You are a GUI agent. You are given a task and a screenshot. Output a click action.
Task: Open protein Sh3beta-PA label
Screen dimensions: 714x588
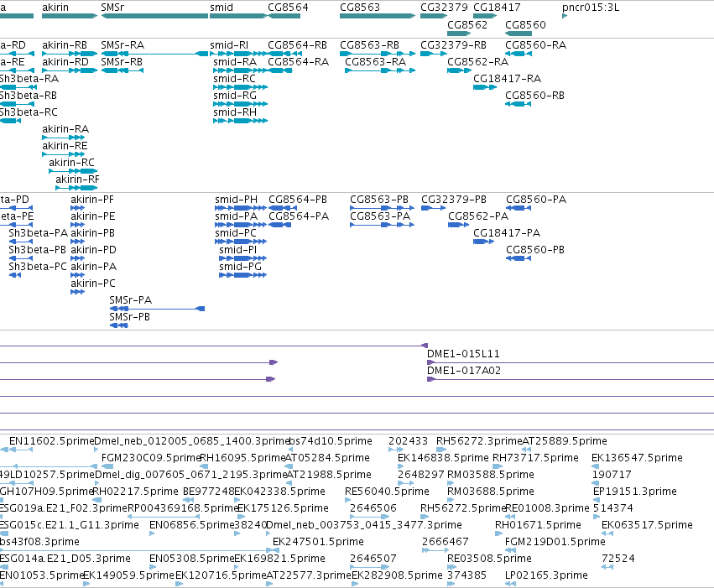tap(39, 233)
